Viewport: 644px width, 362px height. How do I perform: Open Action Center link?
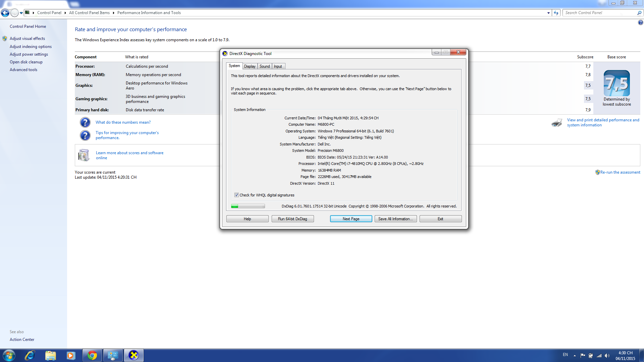pos(22,340)
